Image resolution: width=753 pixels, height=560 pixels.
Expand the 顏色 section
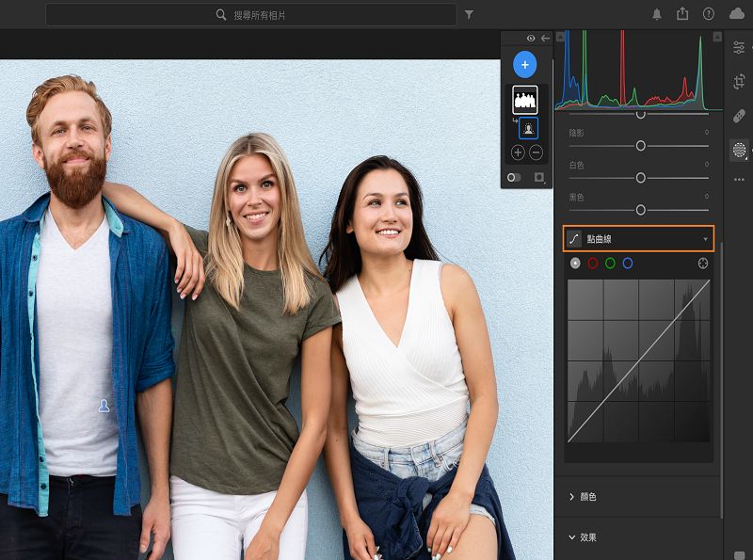click(572, 496)
